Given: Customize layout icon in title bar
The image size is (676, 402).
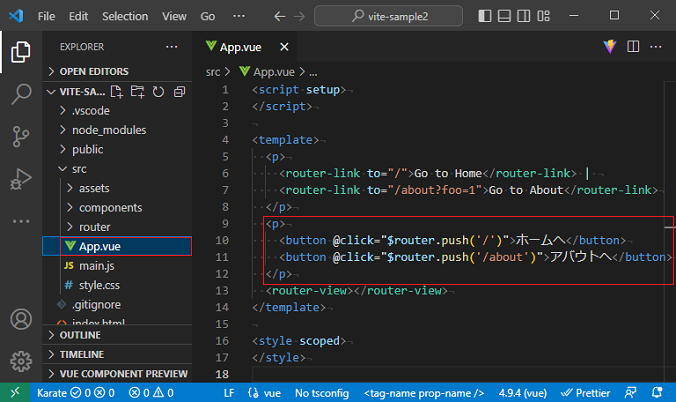Looking at the screenshot, I should pos(543,16).
